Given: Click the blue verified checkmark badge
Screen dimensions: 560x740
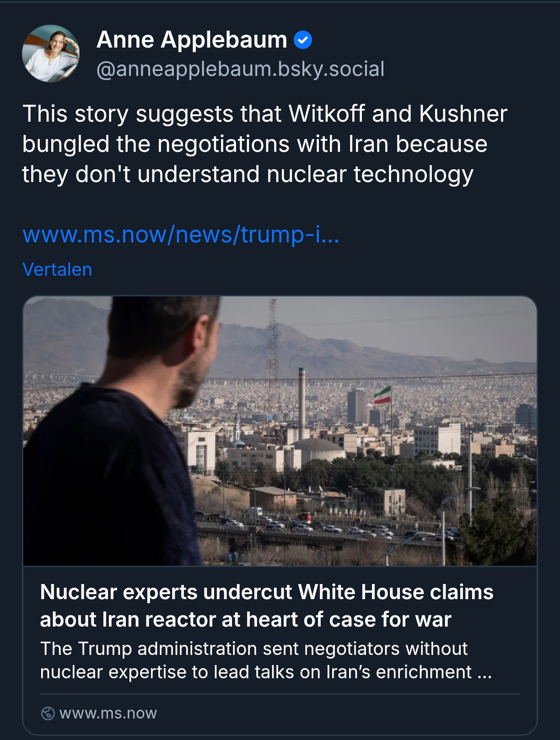Looking at the screenshot, I should pos(302,40).
